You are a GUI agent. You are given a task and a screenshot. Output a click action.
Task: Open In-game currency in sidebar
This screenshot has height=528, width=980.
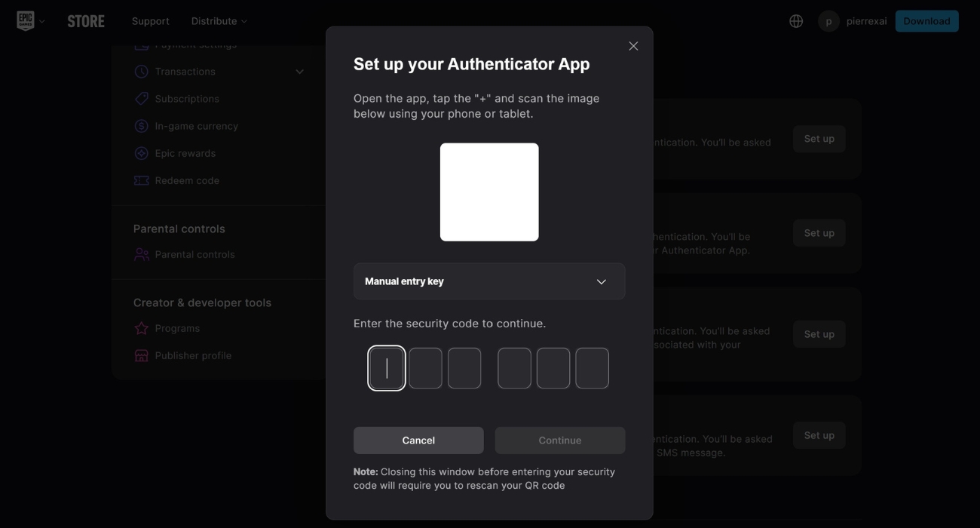[197, 126]
